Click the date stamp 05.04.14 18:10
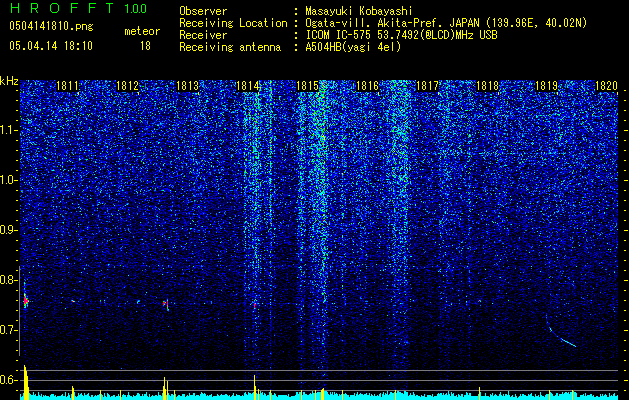The width and height of the screenshot is (629, 400). tap(51, 46)
